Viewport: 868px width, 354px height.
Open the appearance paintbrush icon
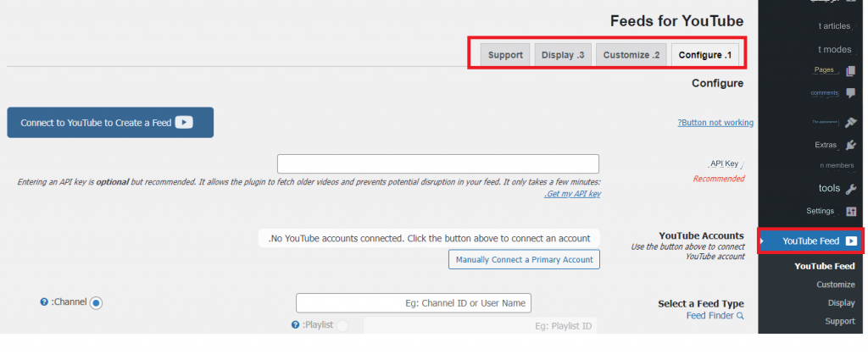[851, 122]
